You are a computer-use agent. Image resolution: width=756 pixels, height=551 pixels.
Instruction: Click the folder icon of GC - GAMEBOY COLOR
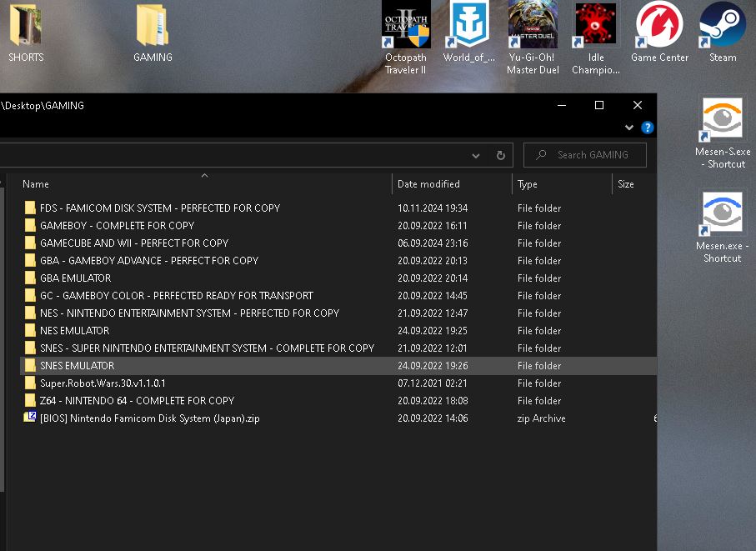click(x=30, y=295)
